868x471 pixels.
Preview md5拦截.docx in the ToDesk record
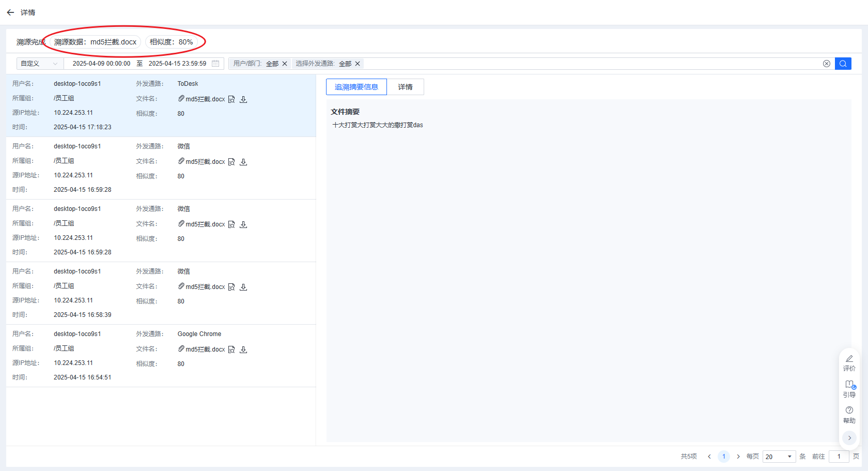[231, 99]
